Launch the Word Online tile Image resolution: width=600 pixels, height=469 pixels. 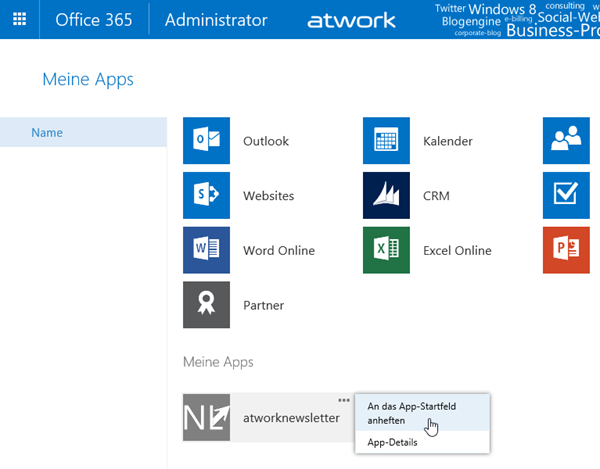(x=207, y=250)
